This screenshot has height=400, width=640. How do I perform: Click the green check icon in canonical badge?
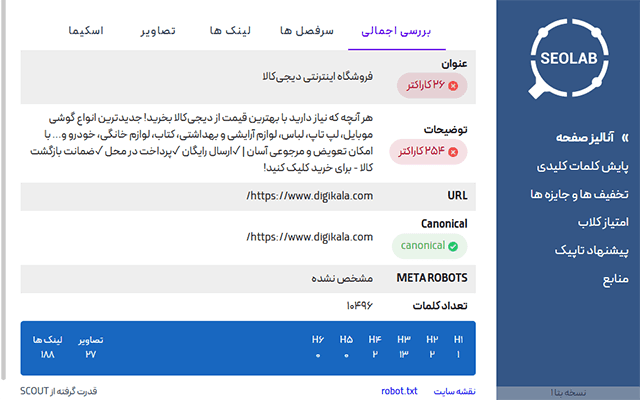[453, 246]
